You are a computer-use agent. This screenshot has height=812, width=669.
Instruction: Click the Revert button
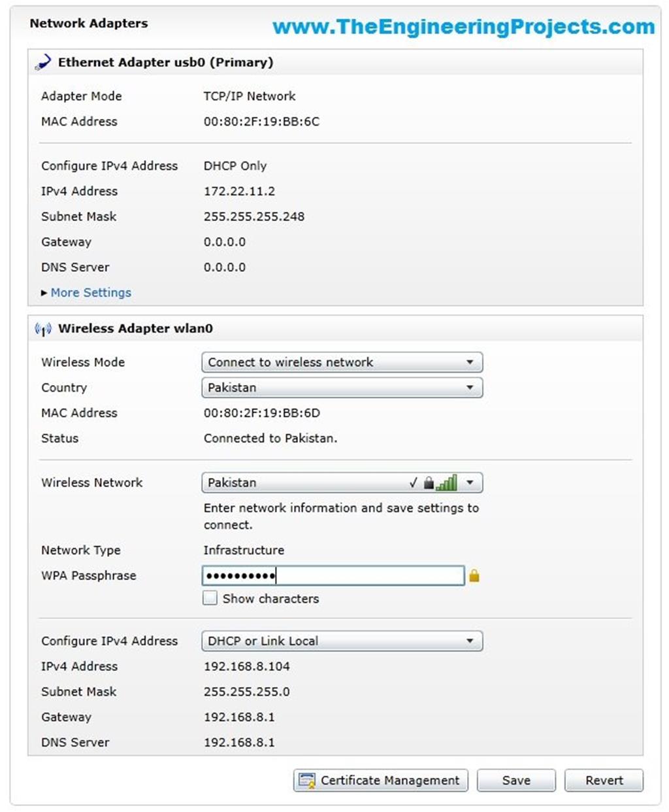click(603, 780)
